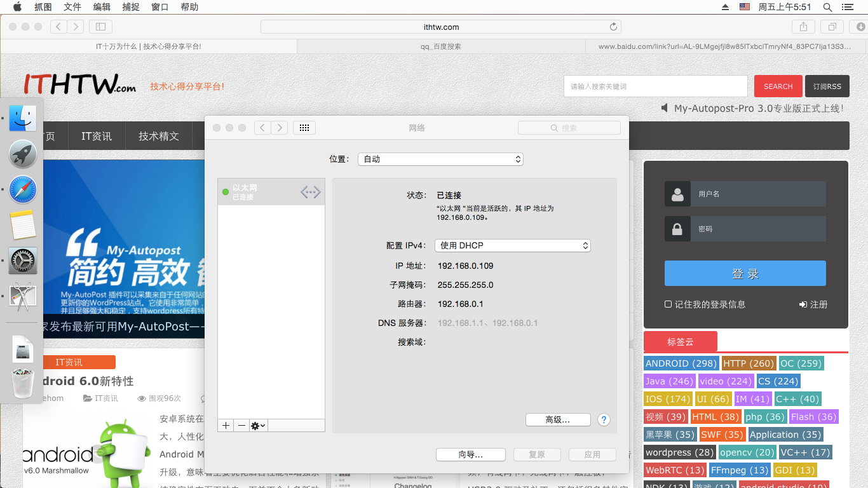Click the input source flag icon
The height and width of the screenshot is (488, 868).
tap(745, 7)
